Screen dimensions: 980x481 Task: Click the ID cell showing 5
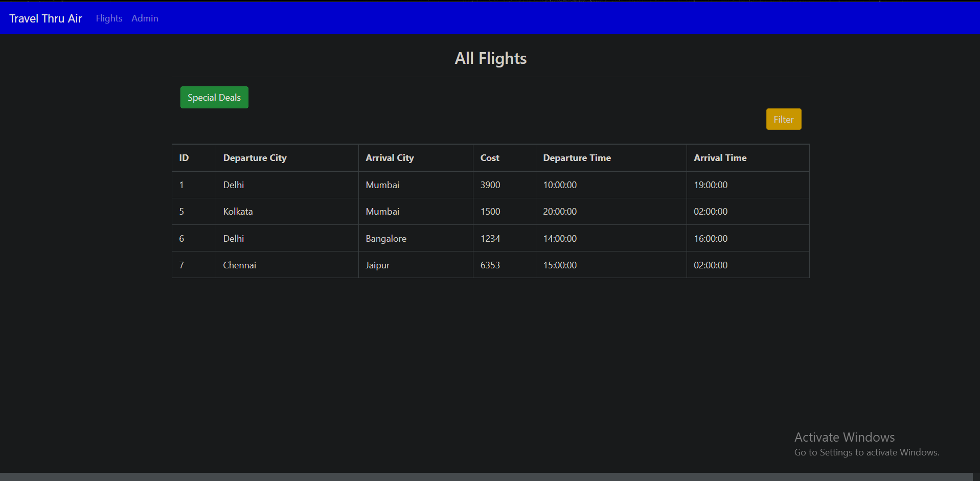click(x=194, y=212)
